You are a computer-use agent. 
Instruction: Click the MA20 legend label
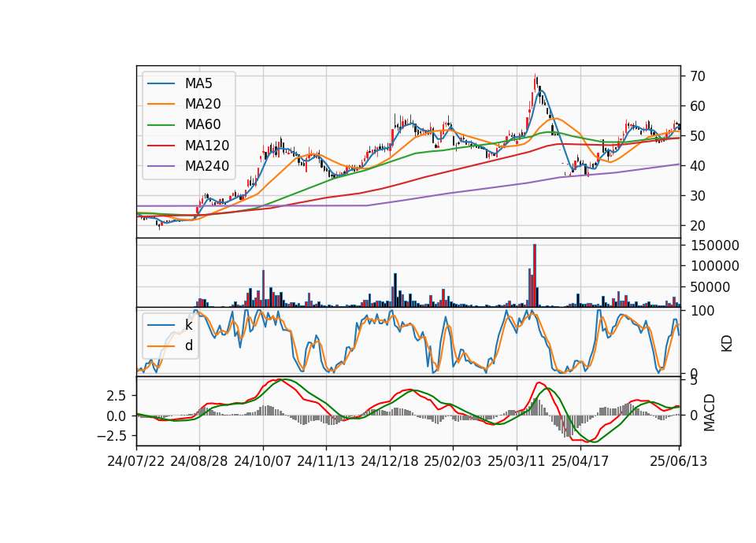pos(203,104)
